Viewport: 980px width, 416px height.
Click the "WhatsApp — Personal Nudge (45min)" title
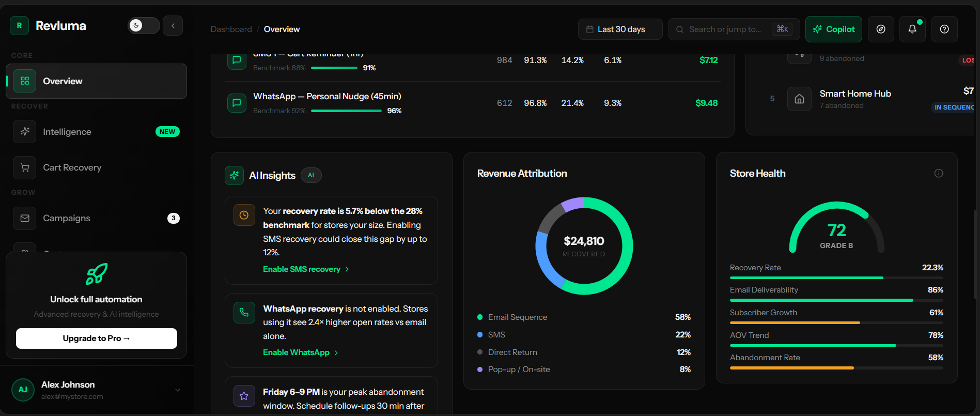click(x=327, y=96)
